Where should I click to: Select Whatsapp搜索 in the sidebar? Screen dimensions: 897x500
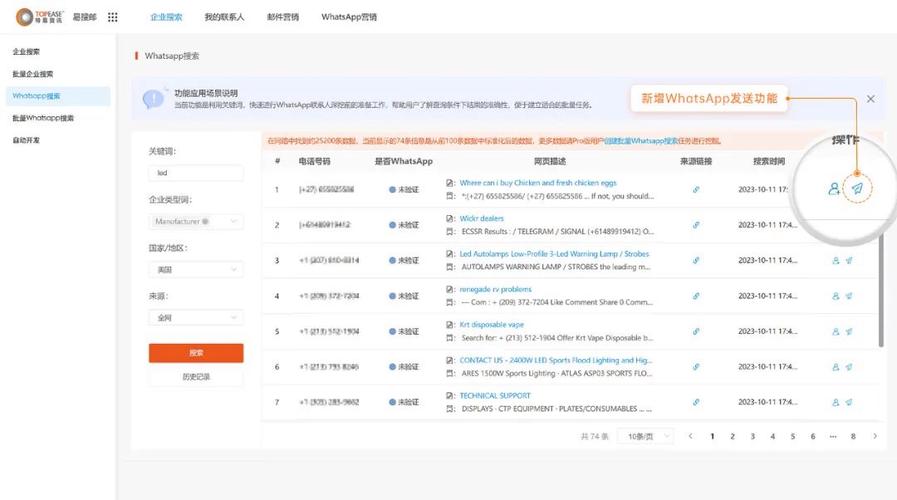click(x=58, y=96)
